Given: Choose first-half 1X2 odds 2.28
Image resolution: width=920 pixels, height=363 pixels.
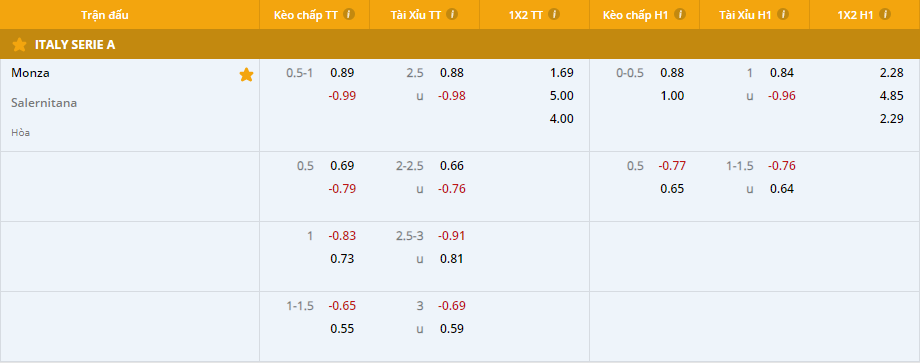Looking at the screenshot, I should pos(892,73).
